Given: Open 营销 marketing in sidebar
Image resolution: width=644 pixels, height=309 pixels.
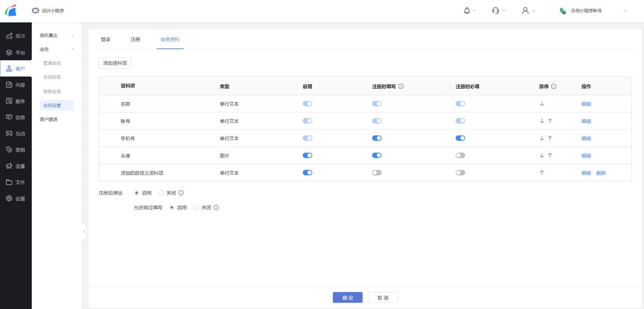Looking at the screenshot, I should click(16, 150).
